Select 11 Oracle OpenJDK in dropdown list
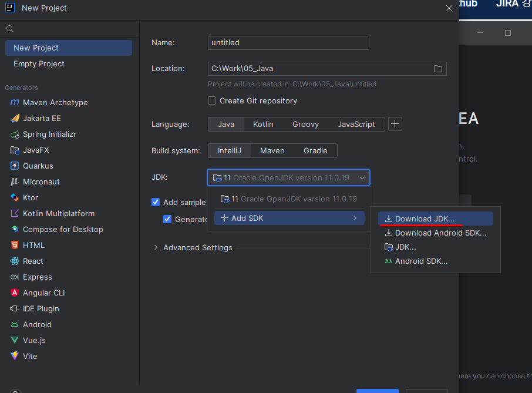The height and width of the screenshot is (393, 532). [289, 199]
